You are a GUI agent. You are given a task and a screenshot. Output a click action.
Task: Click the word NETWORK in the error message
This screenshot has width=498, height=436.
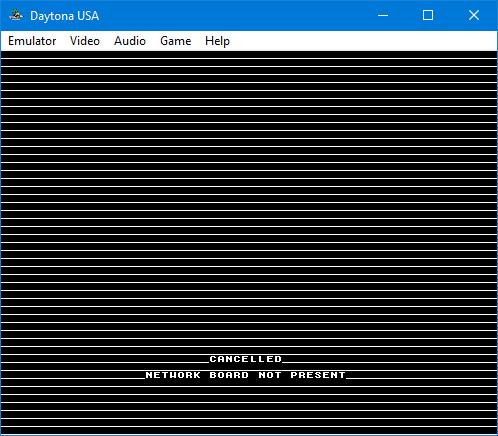pos(173,375)
